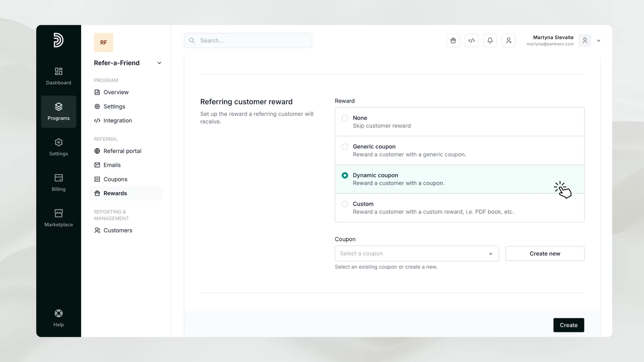Open the code integration icon in header
The height and width of the screenshot is (362, 644).
click(472, 41)
